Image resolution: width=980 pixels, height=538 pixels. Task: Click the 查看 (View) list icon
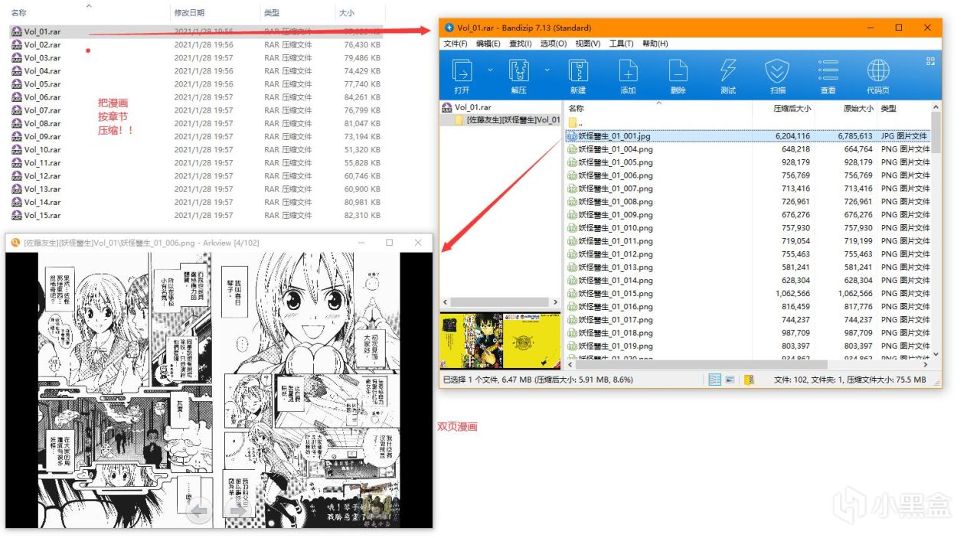pos(828,71)
